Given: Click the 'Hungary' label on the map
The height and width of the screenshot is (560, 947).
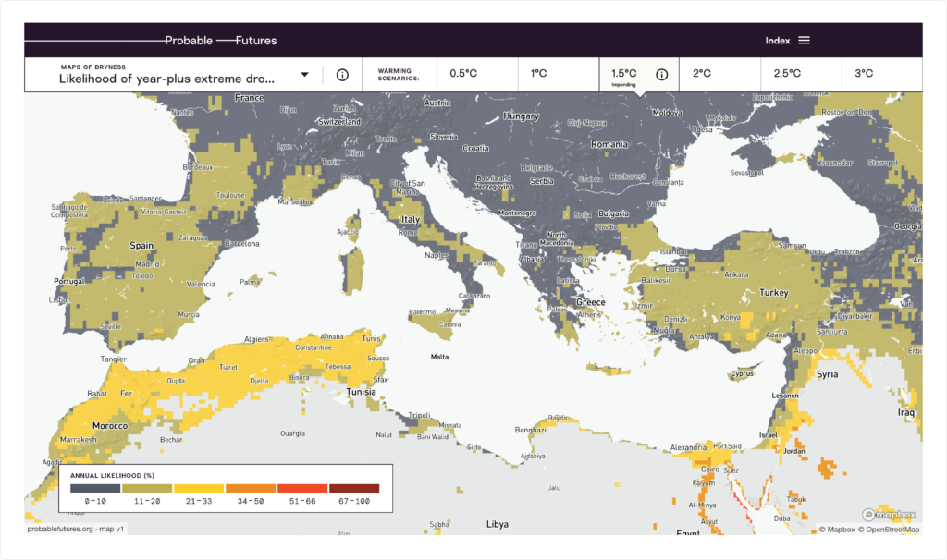Looking at the screenshot, I should tap(522, 116).
